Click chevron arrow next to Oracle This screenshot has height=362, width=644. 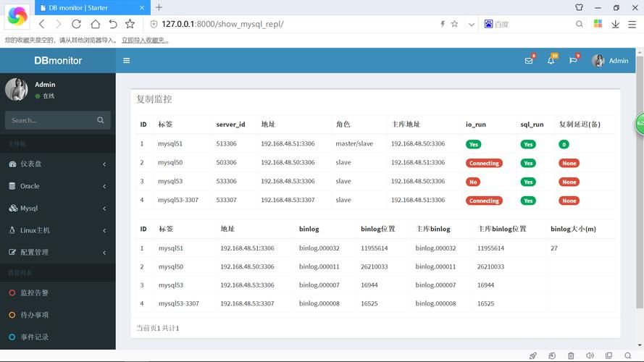[x=104, y=186]
